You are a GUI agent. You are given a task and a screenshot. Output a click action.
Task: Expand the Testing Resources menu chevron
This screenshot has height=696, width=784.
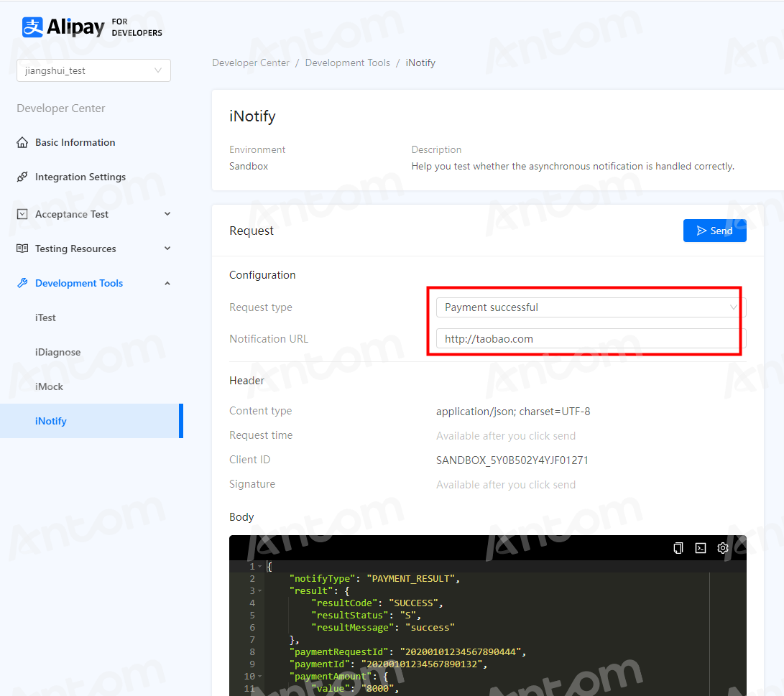(167, 249)
